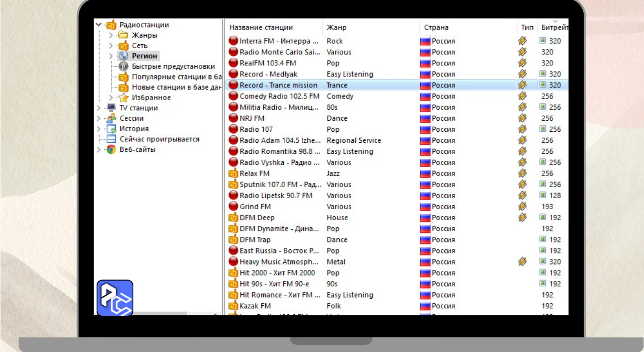Expand the TV станции node
Image resolution: width=644 pixels, height=352 pixels.
click(99, 108)
